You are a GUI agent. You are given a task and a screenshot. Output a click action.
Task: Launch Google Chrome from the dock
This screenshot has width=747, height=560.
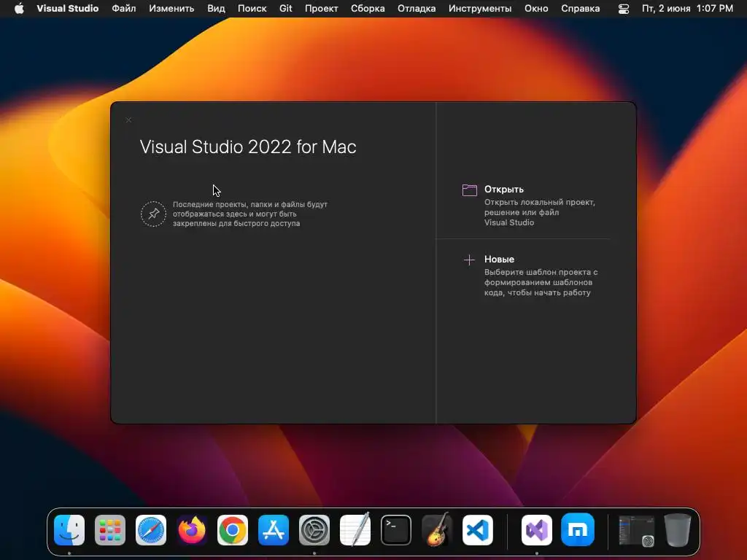point(233,530)
